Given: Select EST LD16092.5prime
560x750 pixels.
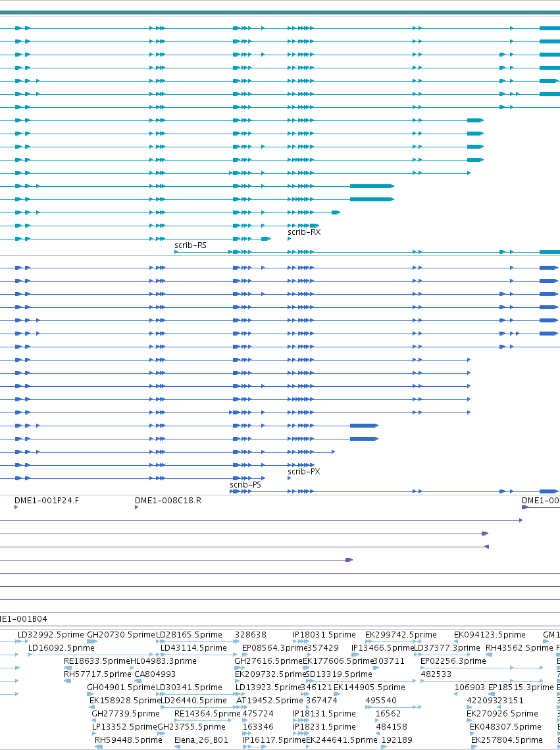Looking at the screenshot, I should coord(61,647).
